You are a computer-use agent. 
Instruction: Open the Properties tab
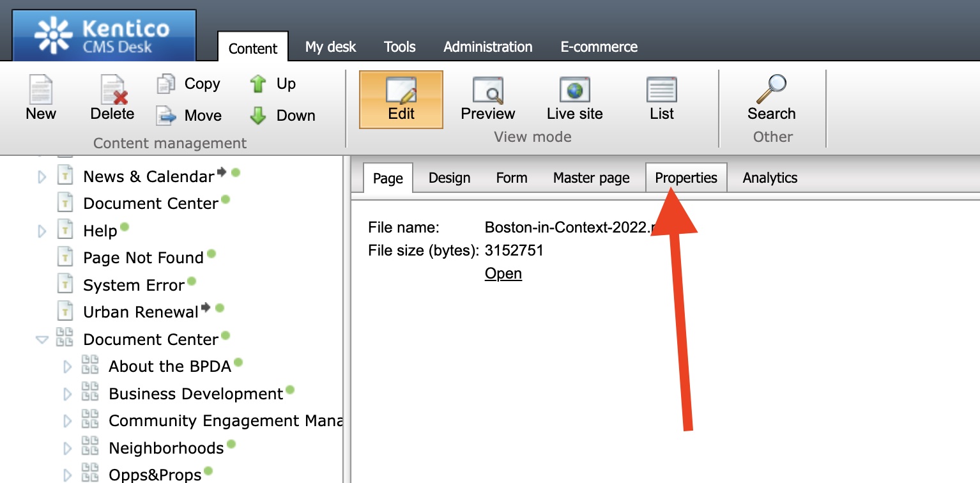point(686,178)
